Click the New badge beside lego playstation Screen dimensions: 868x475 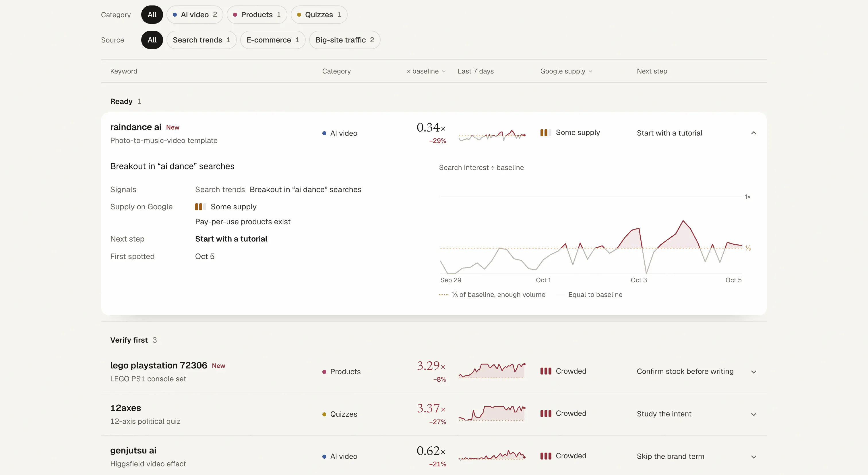coord(219,366)
